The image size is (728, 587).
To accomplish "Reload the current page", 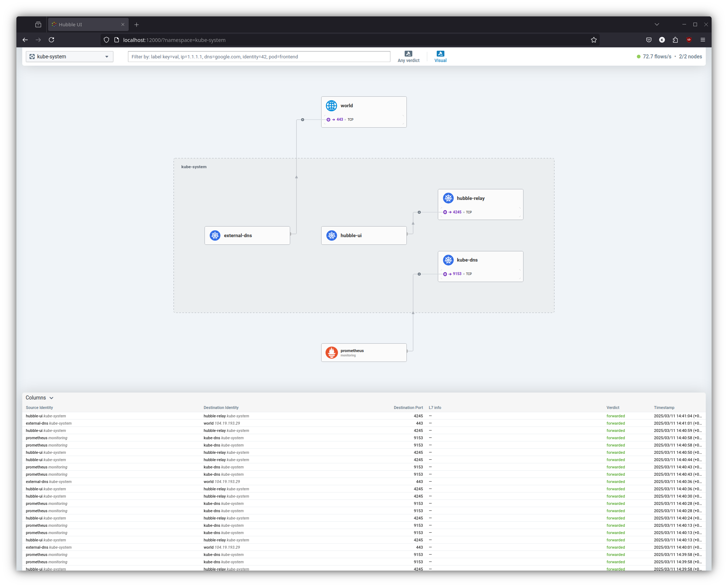I will click(x=51, y=40).
